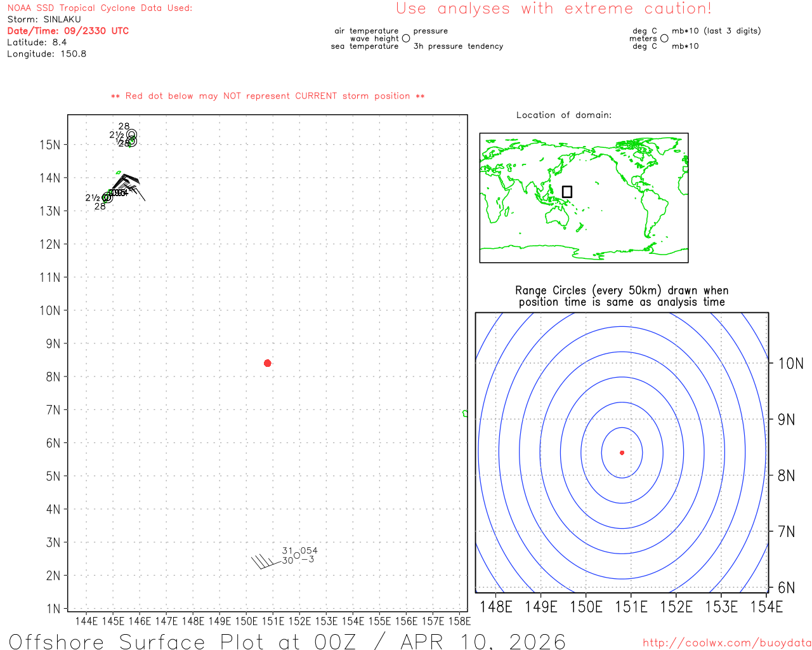Click the small green island outline above 14N
This screenshot has height=650, width=812.
(x=119, y=172)
